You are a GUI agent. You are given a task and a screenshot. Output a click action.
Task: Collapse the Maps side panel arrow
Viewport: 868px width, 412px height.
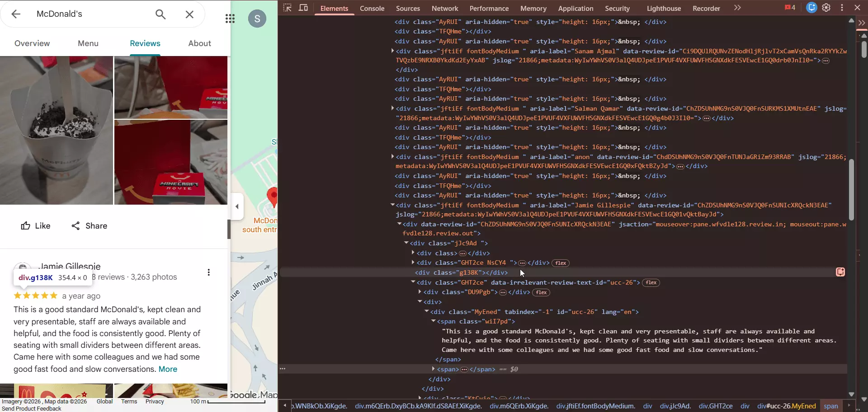[237, 206]
